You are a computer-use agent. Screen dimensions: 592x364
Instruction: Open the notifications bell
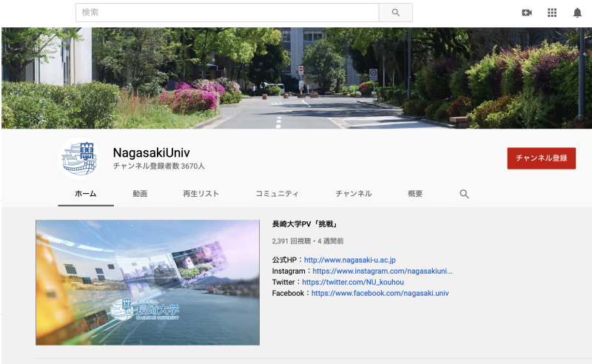tap(577, 13)
